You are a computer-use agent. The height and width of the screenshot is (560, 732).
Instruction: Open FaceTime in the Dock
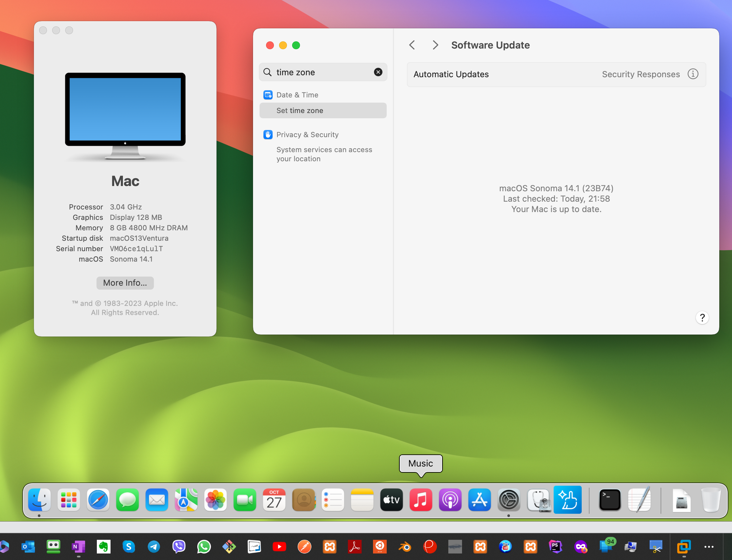click(245, 500)
